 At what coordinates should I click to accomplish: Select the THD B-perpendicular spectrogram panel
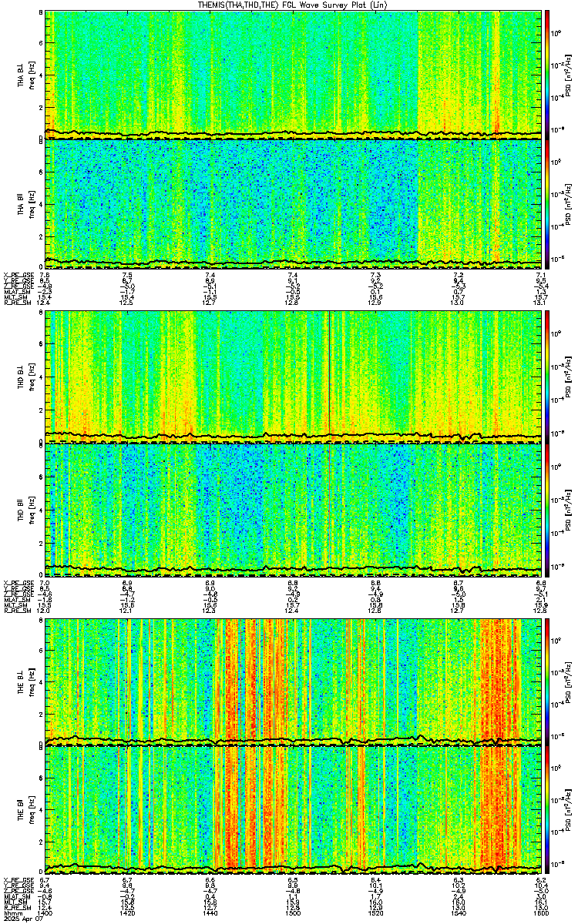[x=294, y=377]
